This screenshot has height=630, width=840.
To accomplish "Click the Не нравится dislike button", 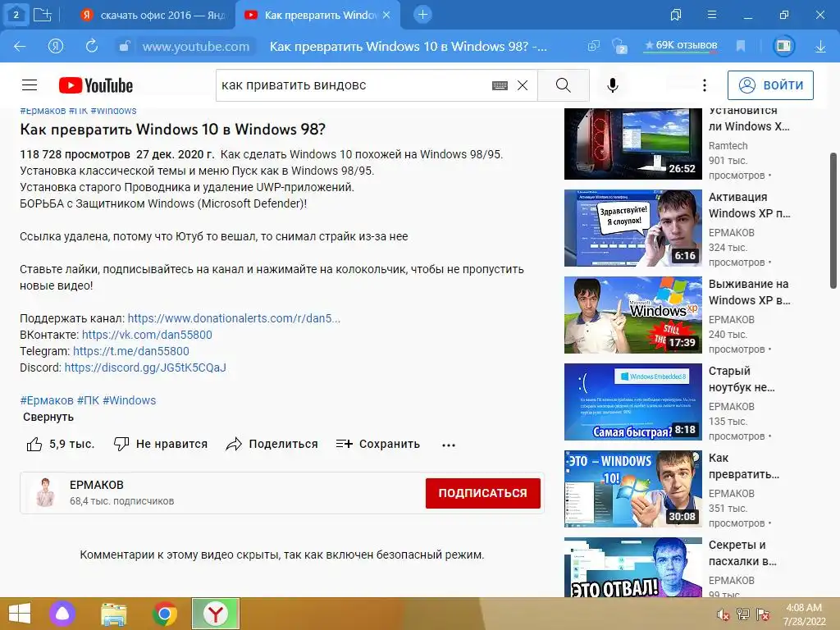I will tap(160, 444).
